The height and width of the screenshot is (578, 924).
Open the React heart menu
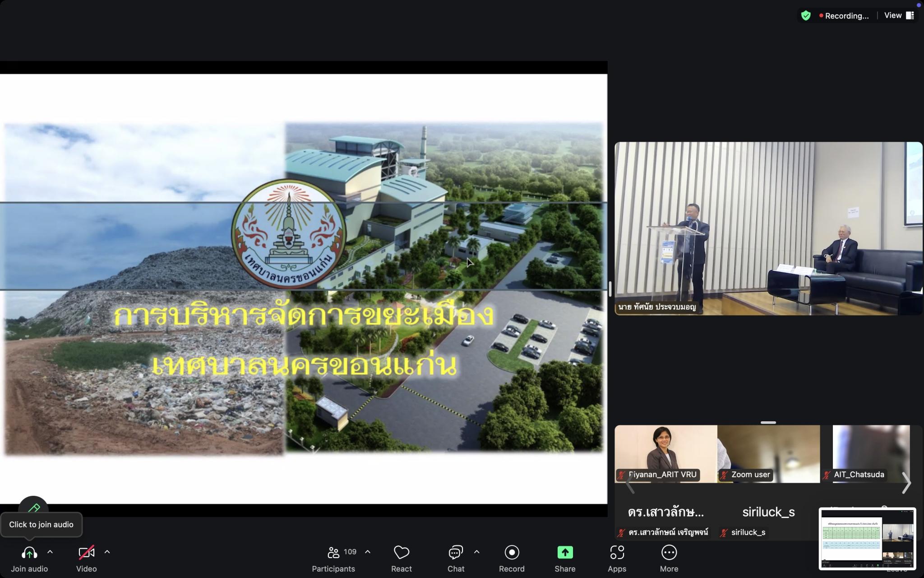(401, 559)
